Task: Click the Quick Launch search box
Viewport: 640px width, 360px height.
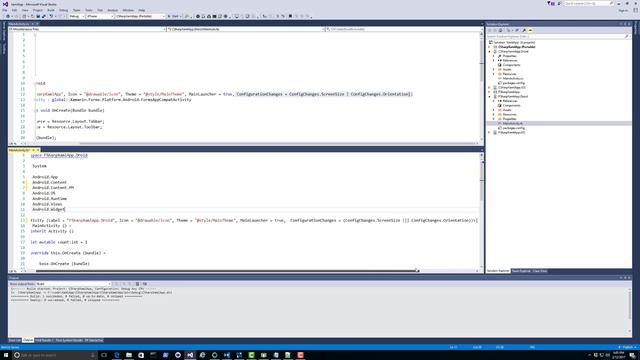Action: [589, 3]
